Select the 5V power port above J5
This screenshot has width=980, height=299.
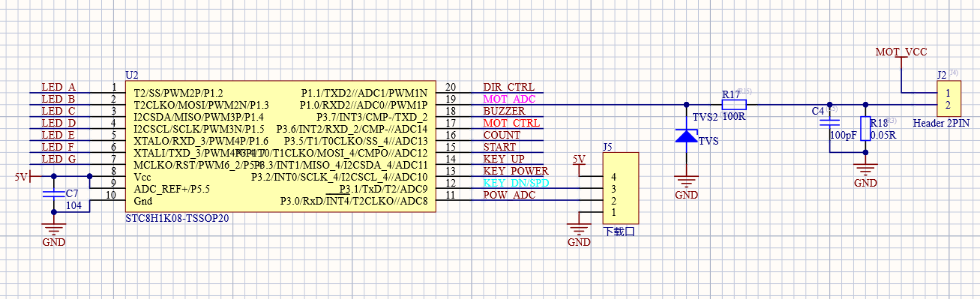pos(579,163)
